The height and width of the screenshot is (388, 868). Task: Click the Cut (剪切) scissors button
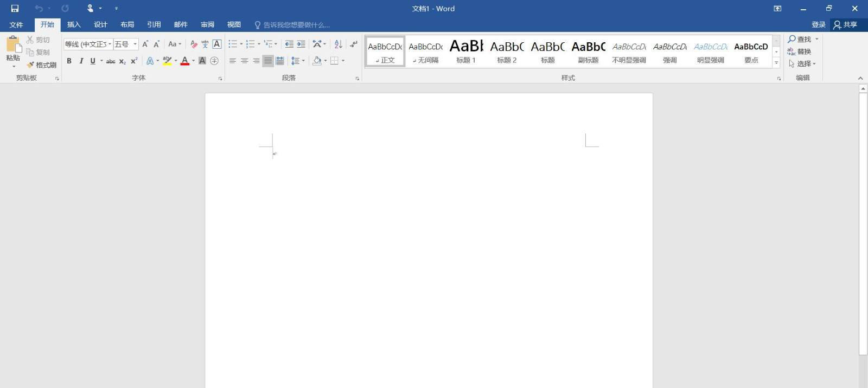pos(38,40)
